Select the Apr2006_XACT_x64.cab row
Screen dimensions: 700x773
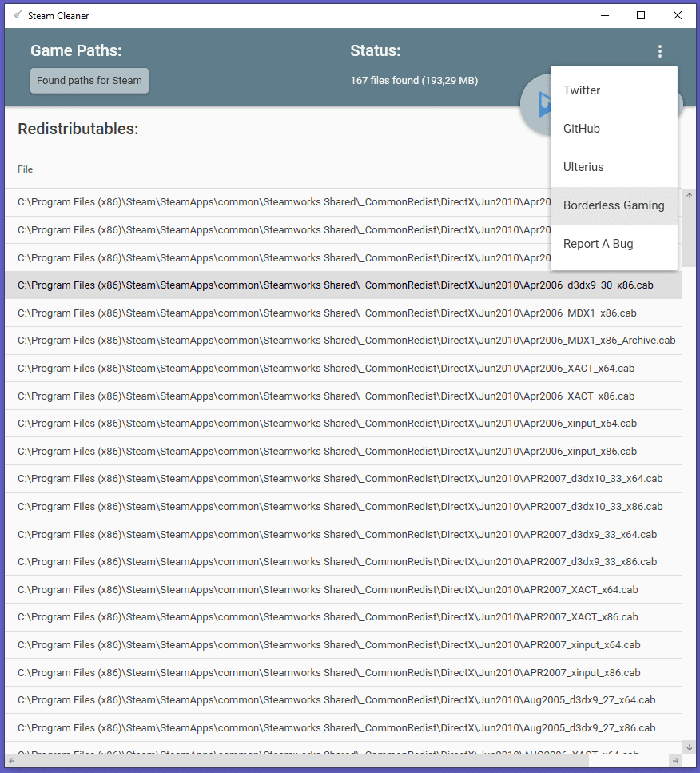[344, 369]
